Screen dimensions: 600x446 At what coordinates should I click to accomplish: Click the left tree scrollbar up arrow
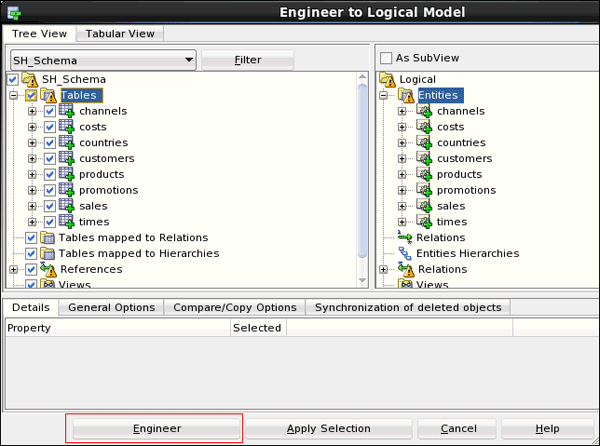pyautogui.click(x=362, y=77)
